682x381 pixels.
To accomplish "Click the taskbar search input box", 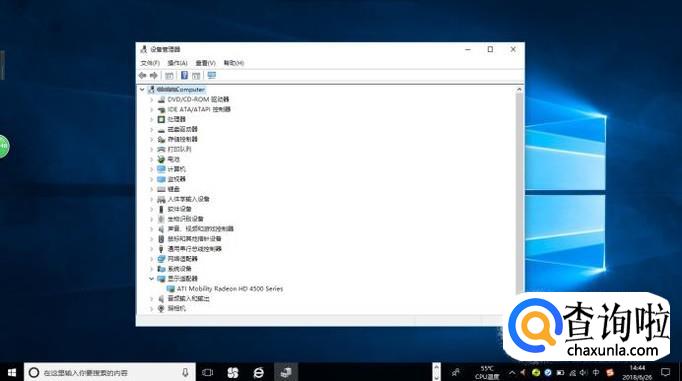I will coord(110,372).
